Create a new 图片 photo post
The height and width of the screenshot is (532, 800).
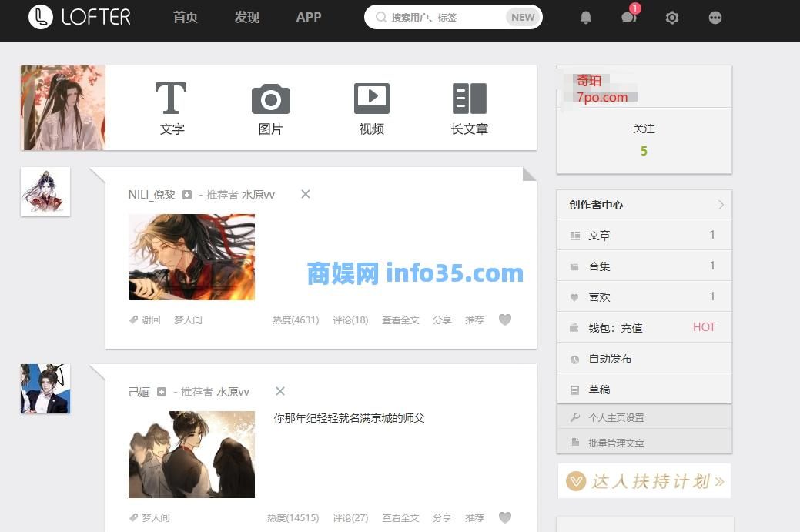270,109
